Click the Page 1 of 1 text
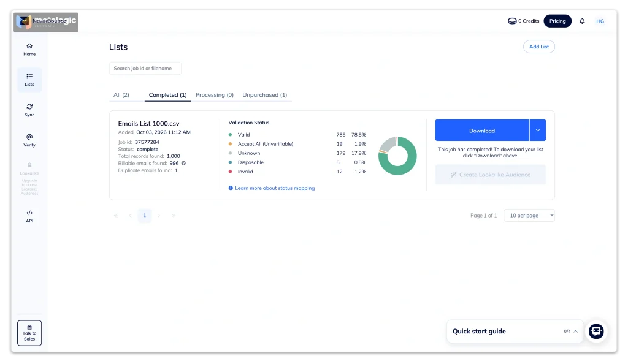Image resolution: width=628 pixels, height=364 pixels. click(483, 216)
